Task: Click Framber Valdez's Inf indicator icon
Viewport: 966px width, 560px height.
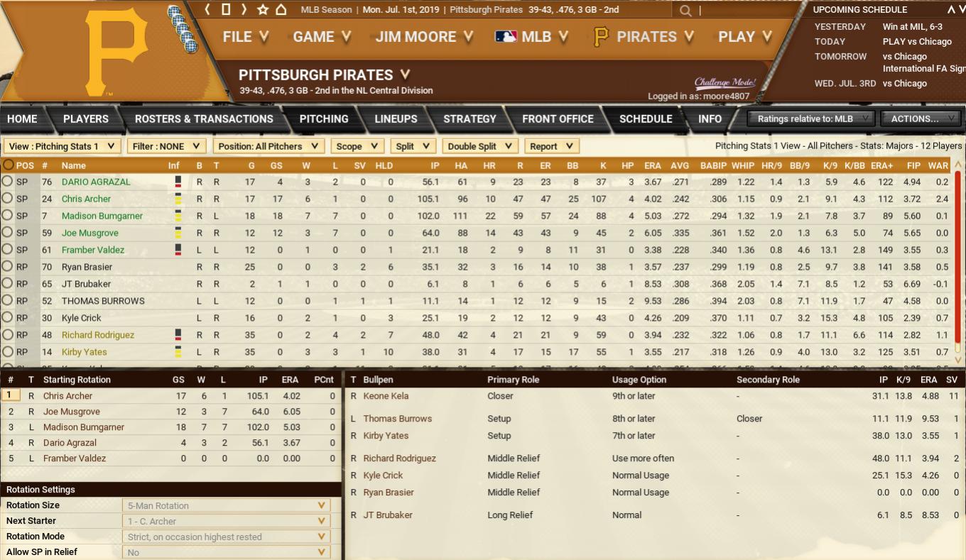Action: point(179,250)
